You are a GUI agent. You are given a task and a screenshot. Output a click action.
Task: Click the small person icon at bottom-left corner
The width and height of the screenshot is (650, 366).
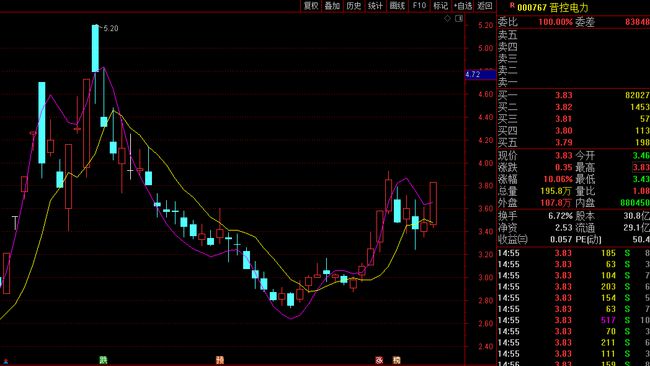(6, 361)
